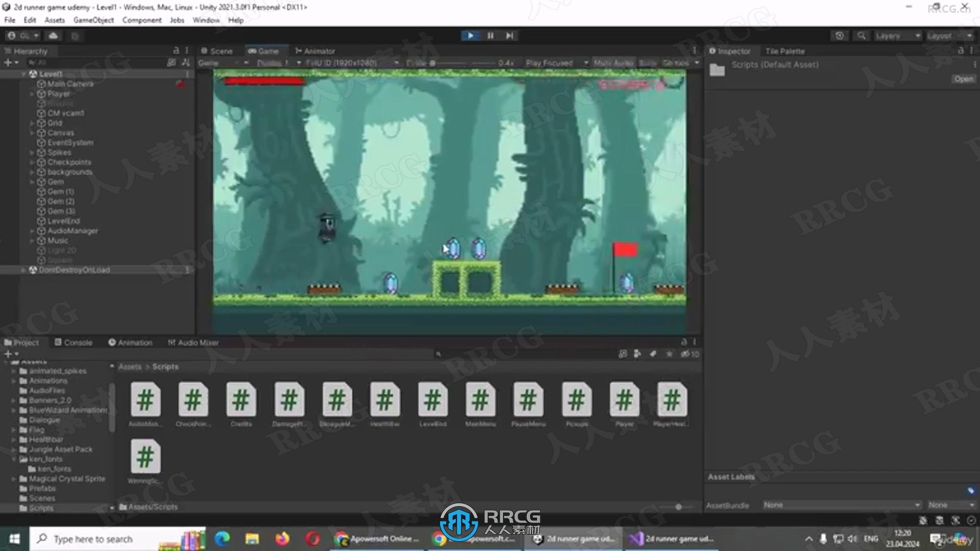Select EventSystem in Hierarchy
Viewport: 980px width, 551px height.
click(70, 143)
